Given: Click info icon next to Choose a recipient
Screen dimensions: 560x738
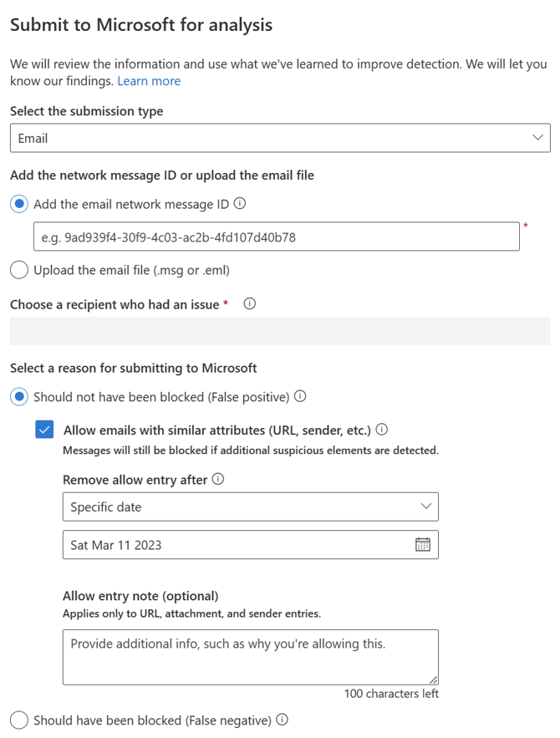Looking at the screenshot, I should point(249,303).
